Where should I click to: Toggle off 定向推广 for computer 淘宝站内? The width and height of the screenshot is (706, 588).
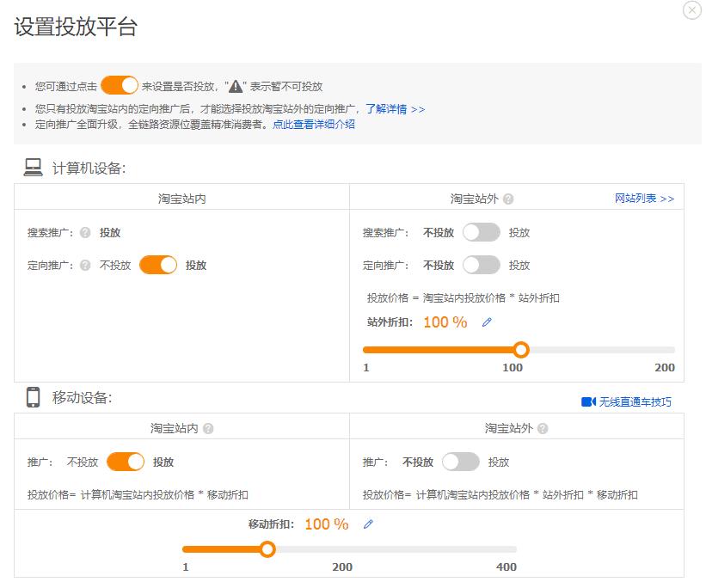(157, 265)
